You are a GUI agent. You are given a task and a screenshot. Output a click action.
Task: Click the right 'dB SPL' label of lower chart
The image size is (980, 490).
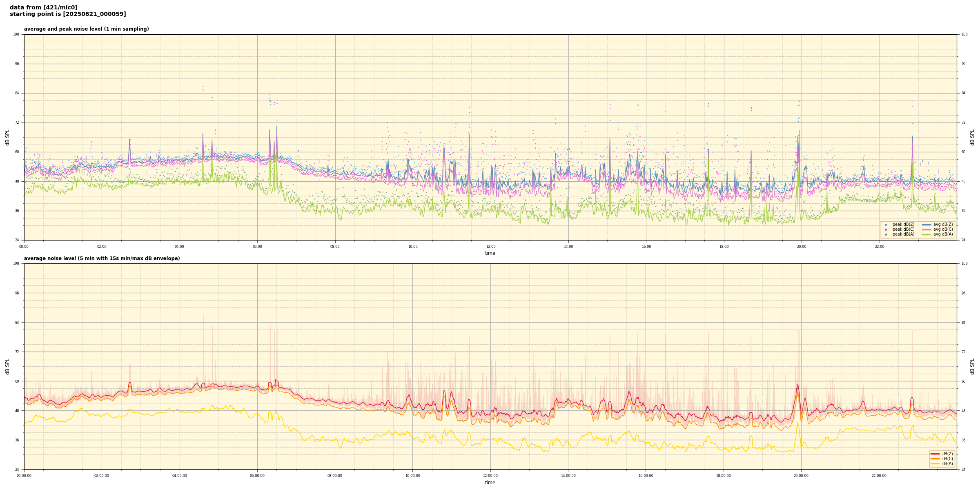[x=972, y=366]
